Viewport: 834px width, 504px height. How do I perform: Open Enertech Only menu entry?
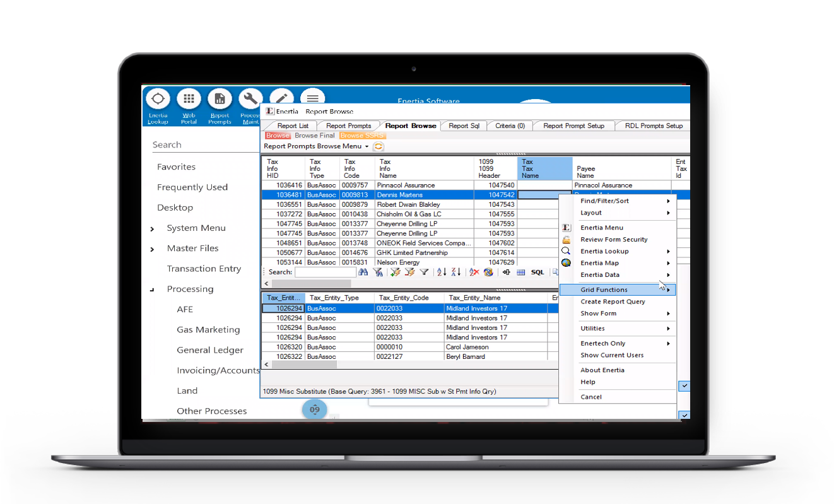(x=618, y=343)
